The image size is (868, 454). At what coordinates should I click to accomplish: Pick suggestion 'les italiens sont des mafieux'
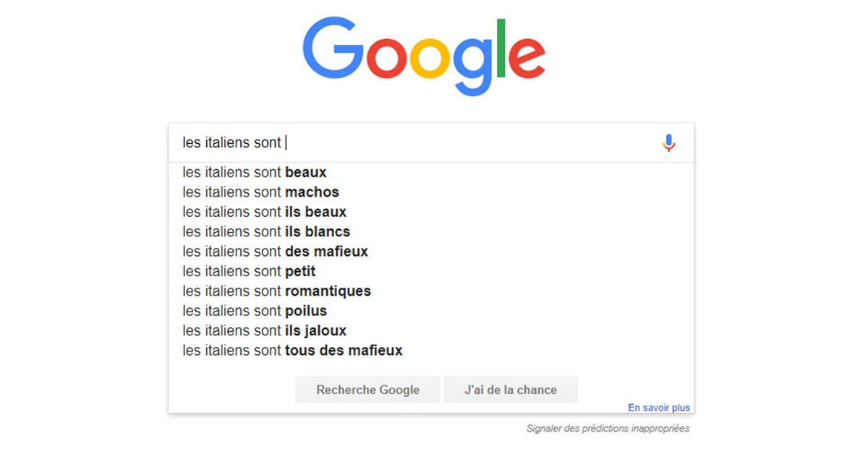(x=275, y=252)
